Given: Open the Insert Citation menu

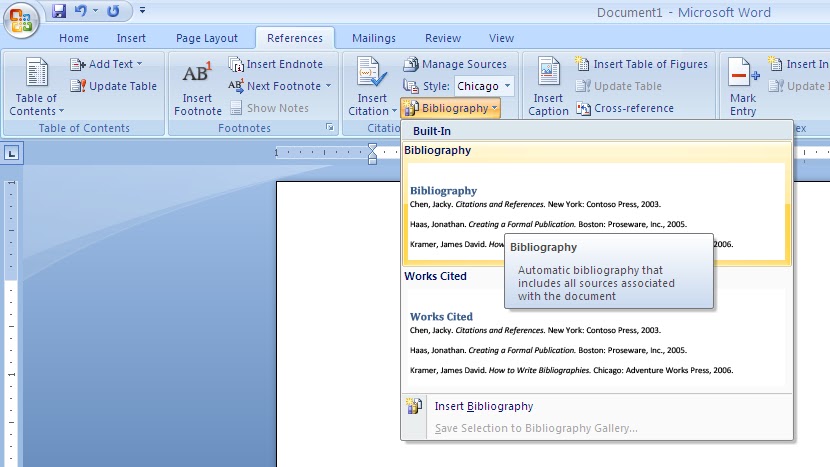Looking at the screenshot, I should pos(372,87).
